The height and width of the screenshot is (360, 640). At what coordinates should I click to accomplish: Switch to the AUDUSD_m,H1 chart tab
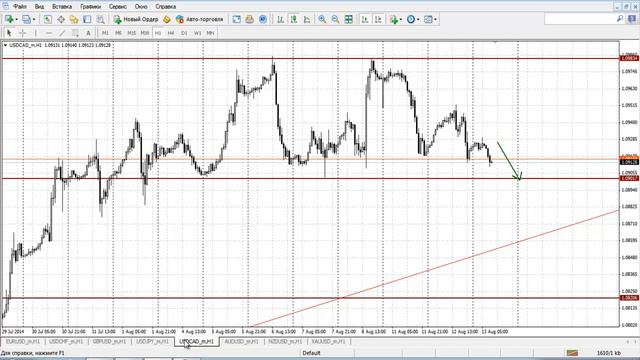(x=241, y=342)
